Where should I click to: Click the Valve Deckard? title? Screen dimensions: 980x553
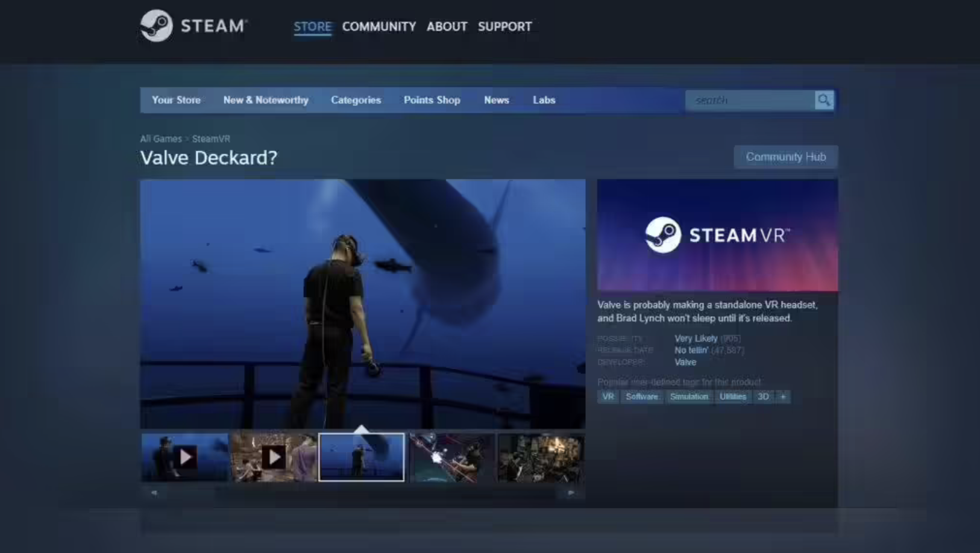coord(209,158)
